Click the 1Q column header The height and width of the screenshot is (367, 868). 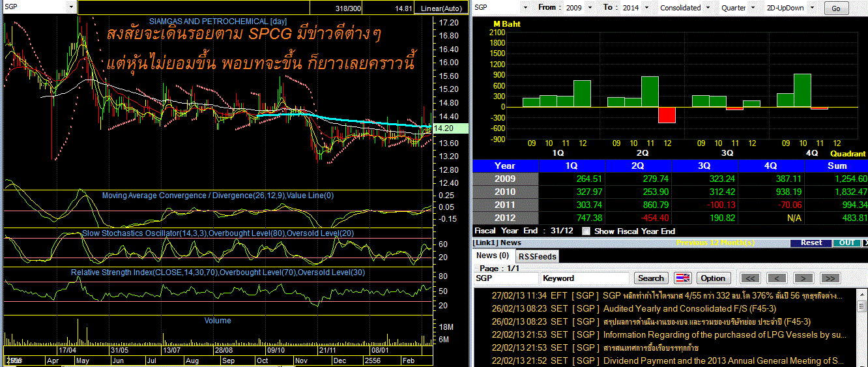[572, 166]
